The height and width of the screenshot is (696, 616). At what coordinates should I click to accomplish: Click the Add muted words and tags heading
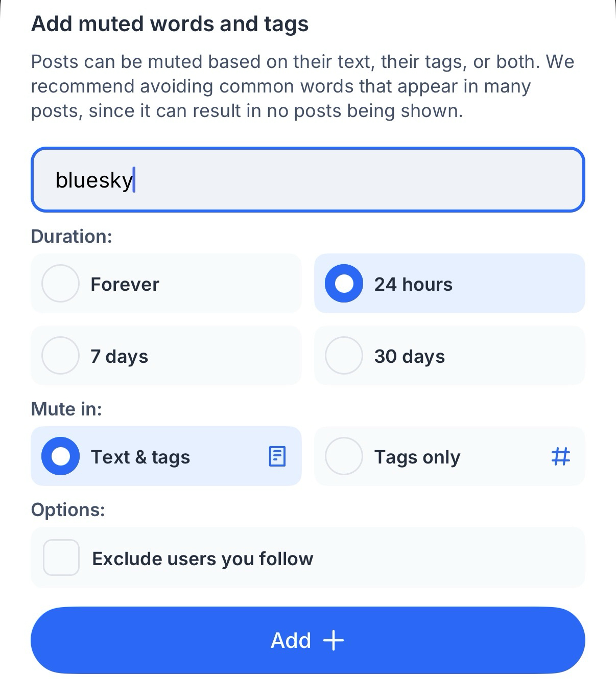coord(170,24)
